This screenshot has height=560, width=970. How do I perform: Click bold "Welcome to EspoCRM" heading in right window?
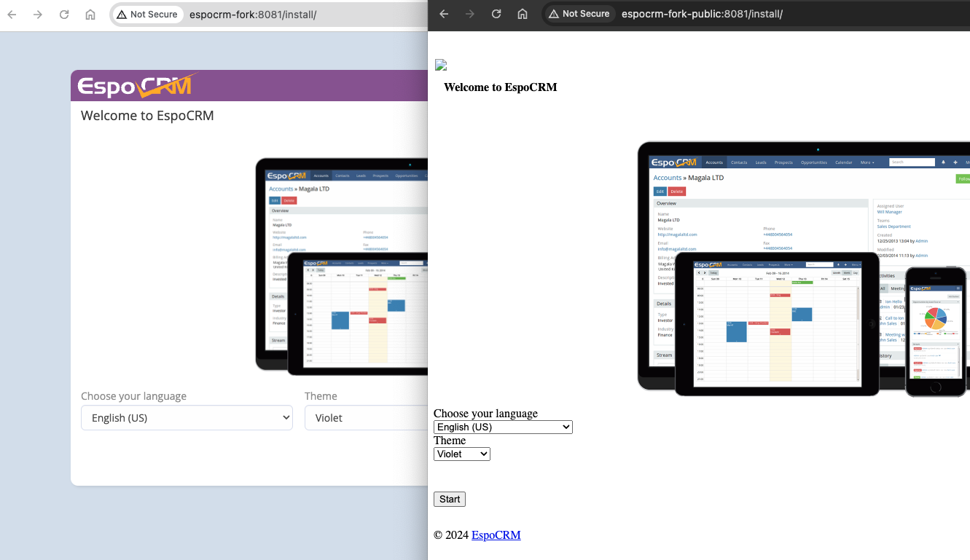501,87
